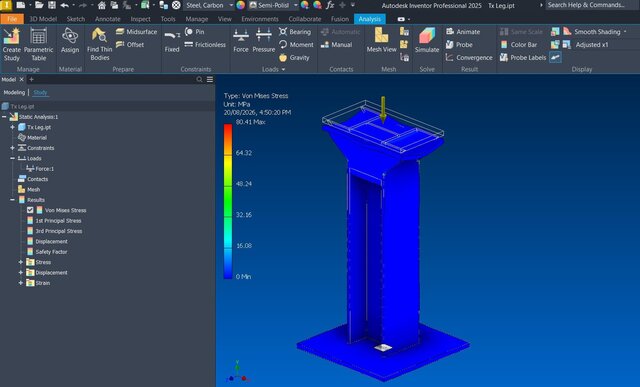Expand the Constraints tree node
The width and height of the screenshot is (640, 387).
12,148
